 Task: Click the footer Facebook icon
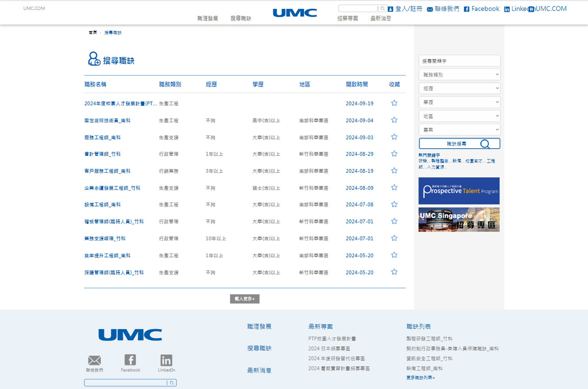(130, 360)
